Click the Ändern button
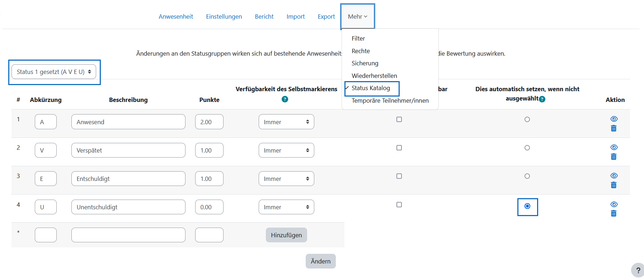The image size is (644, 280). (321, 261)
